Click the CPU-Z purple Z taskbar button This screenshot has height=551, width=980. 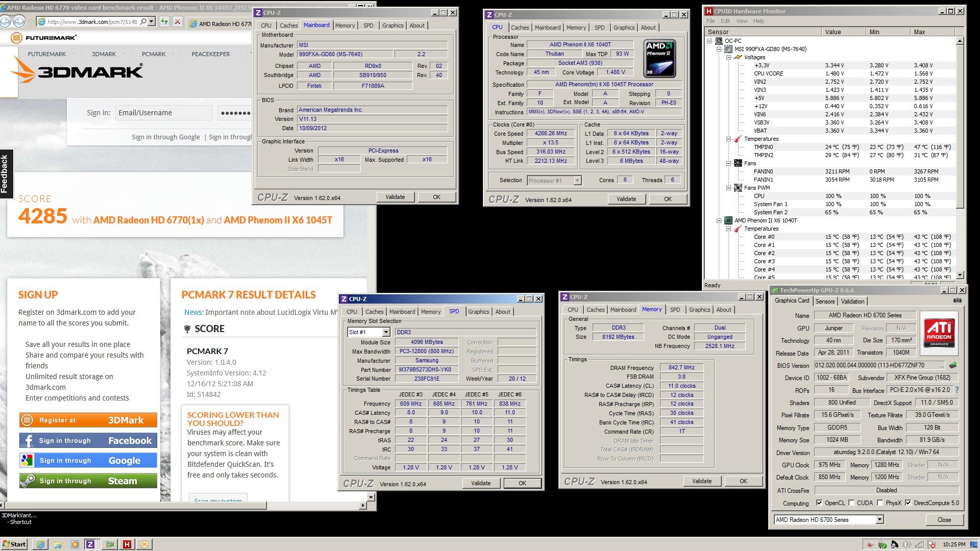pos(90,544)
